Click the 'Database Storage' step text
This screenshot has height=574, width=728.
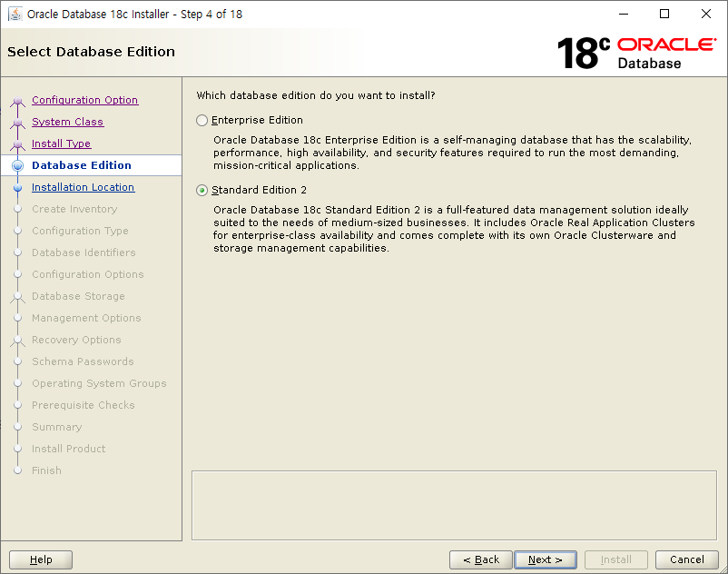(x=78, y=296)
